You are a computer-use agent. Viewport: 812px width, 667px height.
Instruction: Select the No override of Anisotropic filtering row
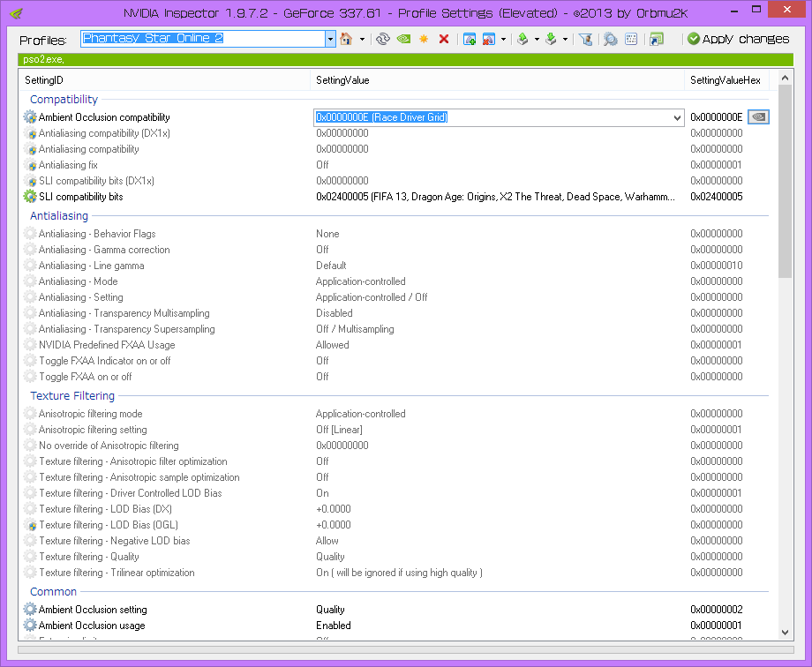[x=395, y=446]
